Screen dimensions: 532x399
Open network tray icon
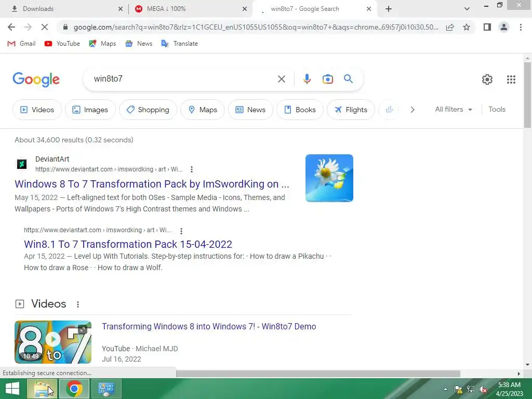tap(471, 389)
